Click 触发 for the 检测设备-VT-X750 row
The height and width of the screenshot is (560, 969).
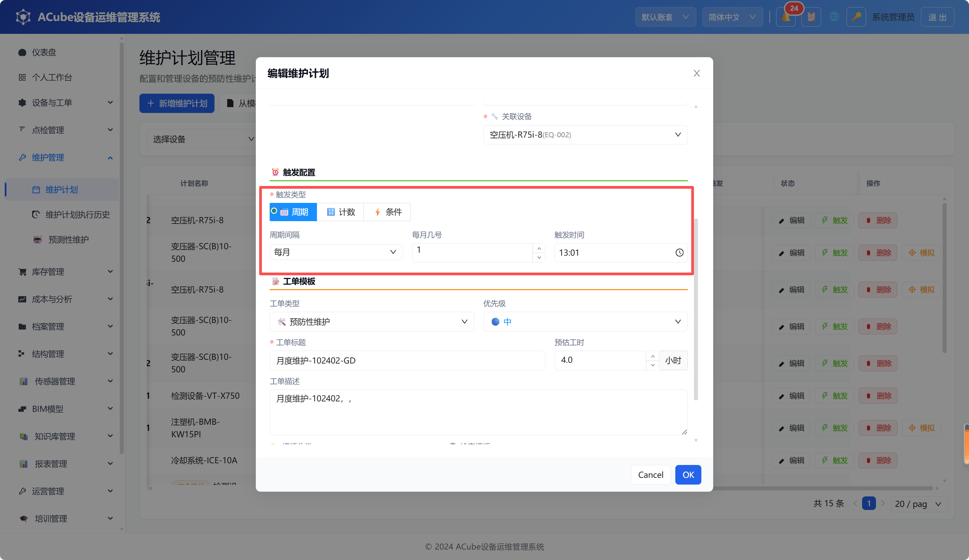pos(834,396)
